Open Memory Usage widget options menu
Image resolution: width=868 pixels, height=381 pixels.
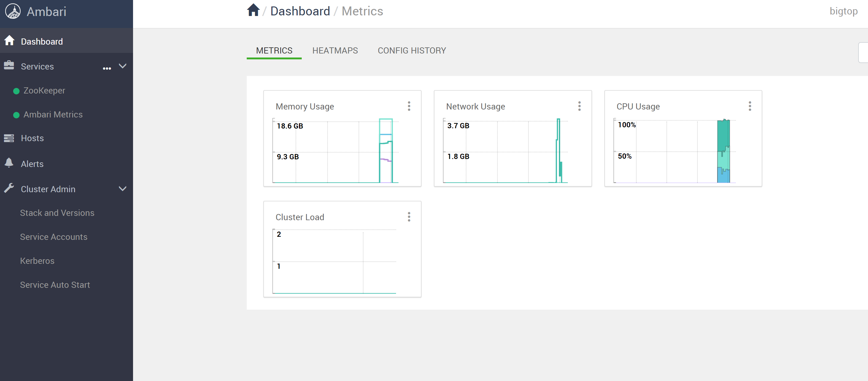click(409, 106)
